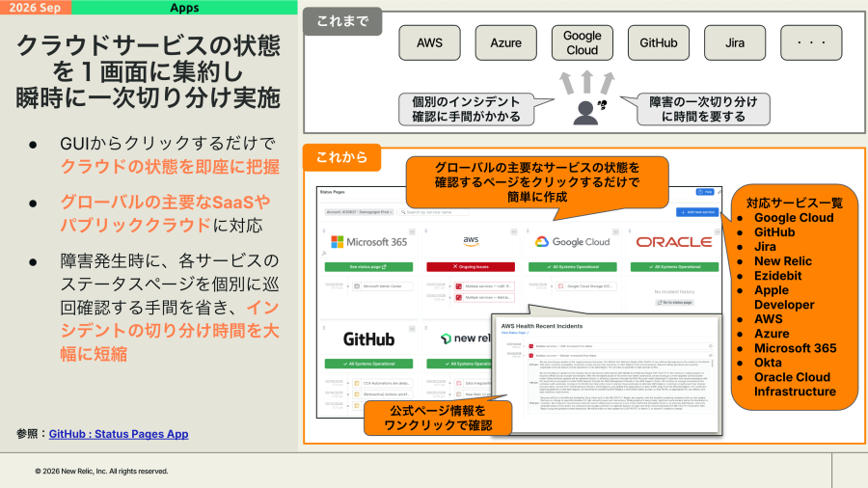Focus the Search by service name field
The width and height of the screenshot is (868, 488).
434,212
